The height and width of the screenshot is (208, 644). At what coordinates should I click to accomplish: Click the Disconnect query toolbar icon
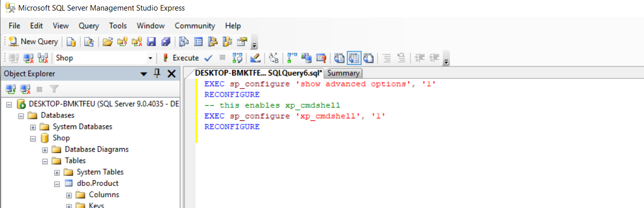point(28,58)
